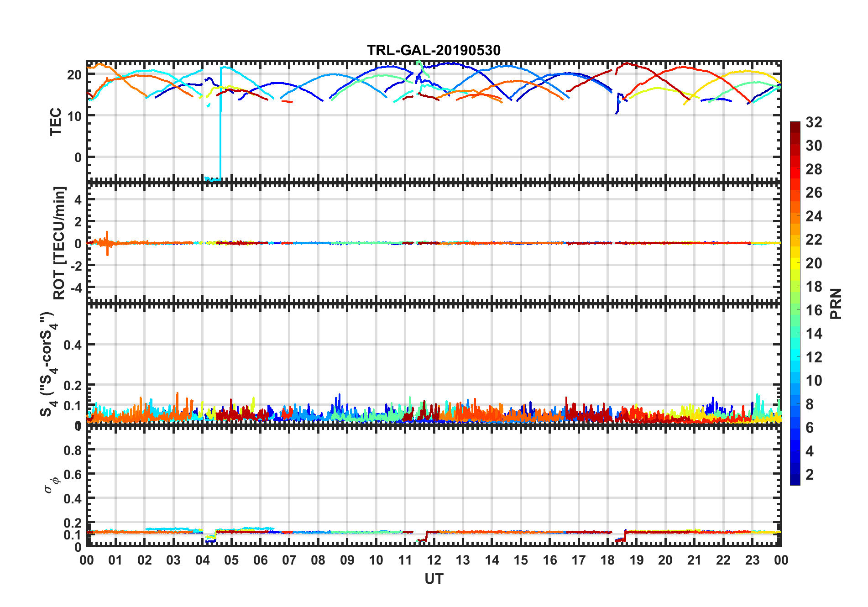Click the yellow band near PRN 20
Image resolution: width=868 pixels, height=607 pixels.
(x=795, y=263)
